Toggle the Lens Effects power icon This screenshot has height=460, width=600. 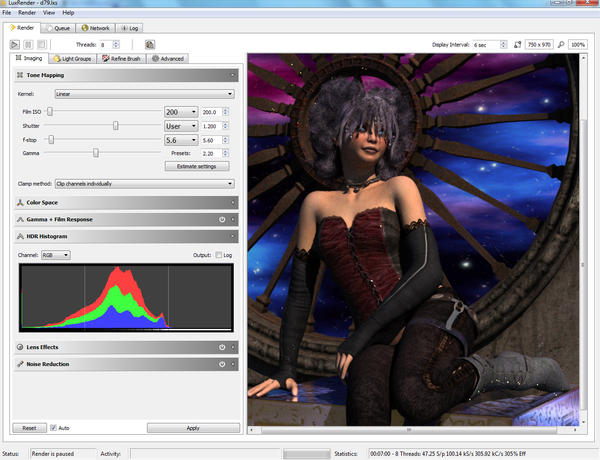click(221, 347)
